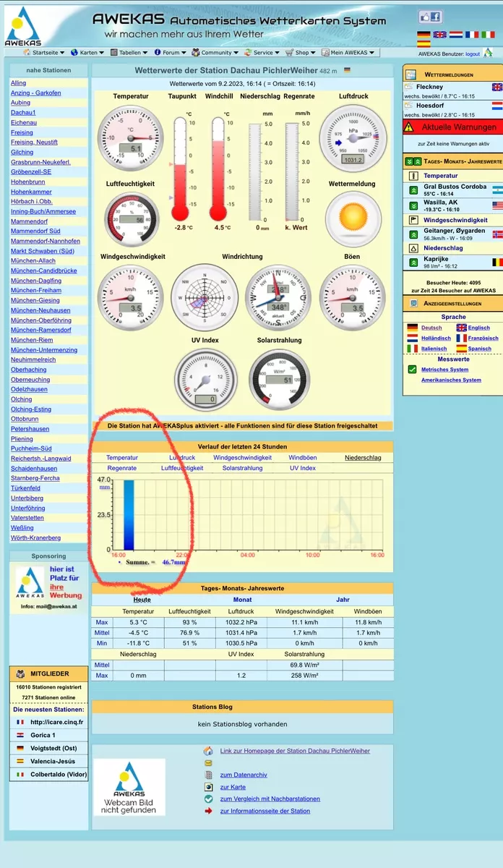503x868 pixels.
Task: Open the Service dropdown menu
Action: click(x=262, y=53)
